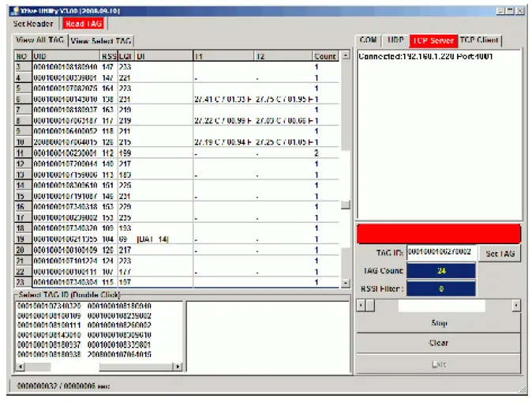The height and width of the screenshot is (403, 532).
Task: Click the RSSI column header
Action: (x=109, y=56)
